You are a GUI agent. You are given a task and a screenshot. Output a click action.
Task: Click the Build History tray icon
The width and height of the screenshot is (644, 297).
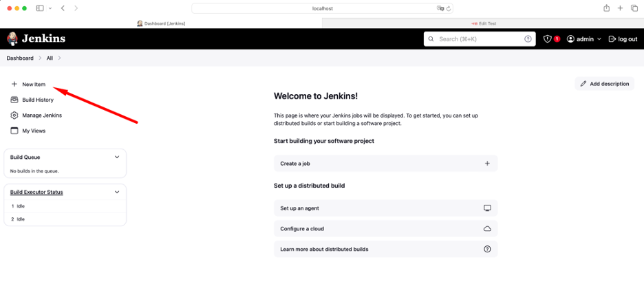pos(14,100)
